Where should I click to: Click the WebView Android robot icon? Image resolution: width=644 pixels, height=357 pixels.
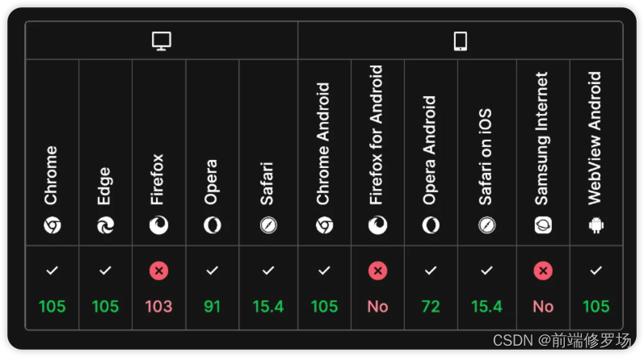pos(596,225)
